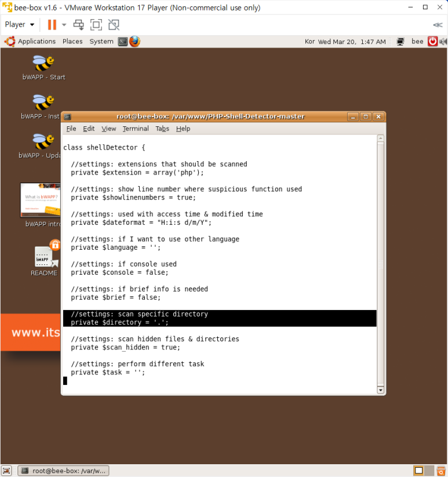This screenshot has width=448, height=477.
Task: Open the power options dropdown arrow
Action: point(64,25)
